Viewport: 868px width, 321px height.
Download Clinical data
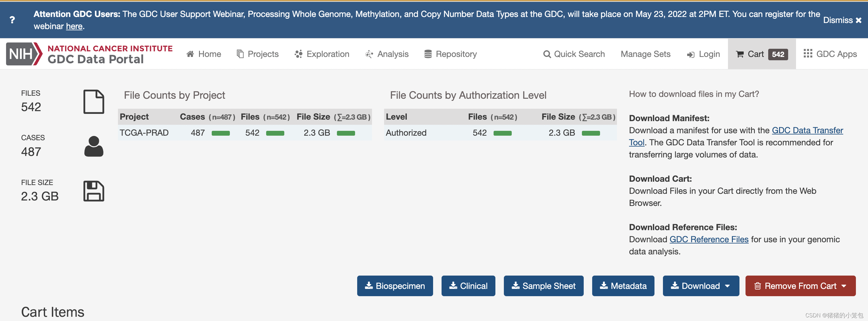(x=468, y=286)
